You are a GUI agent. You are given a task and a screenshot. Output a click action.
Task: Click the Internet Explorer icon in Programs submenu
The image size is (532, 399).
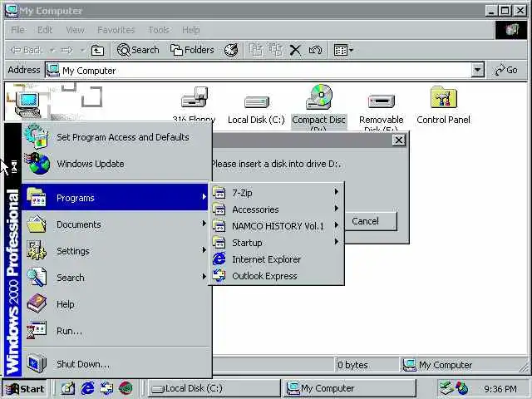click(x=219, y=259)
